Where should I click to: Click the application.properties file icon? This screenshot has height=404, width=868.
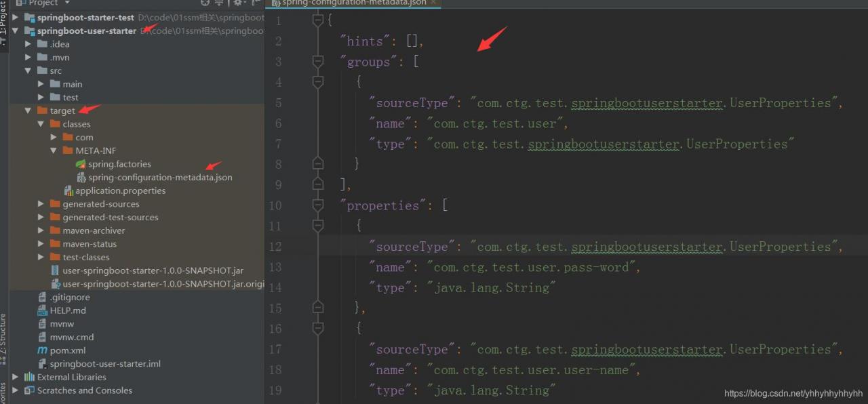68,190
